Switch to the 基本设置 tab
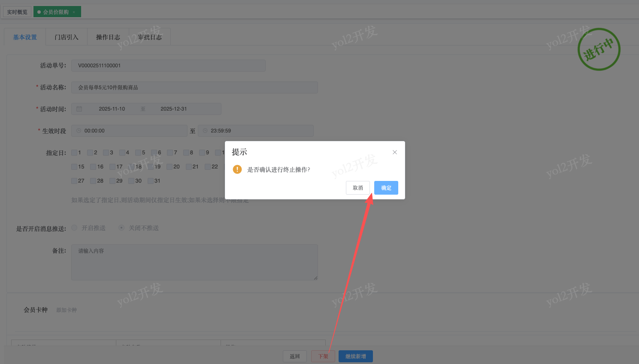This screenshot has height=364, width=639. click(x=25, y=37)
